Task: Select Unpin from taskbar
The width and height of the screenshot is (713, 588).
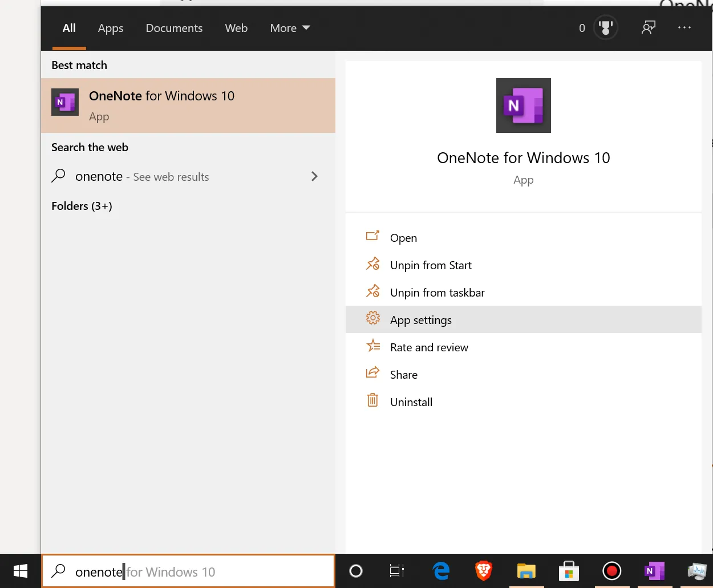Action: pyautogui.click(x=524, y=293)
